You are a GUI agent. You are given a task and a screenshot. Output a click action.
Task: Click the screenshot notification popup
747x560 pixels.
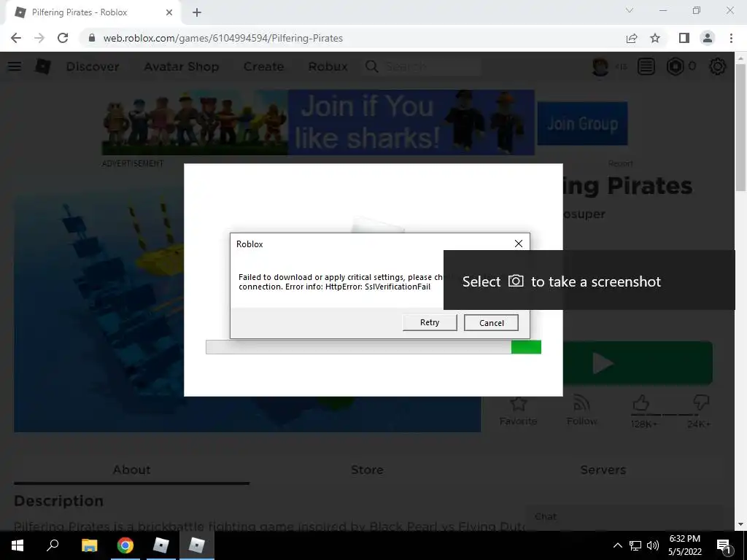click(589, 280)
